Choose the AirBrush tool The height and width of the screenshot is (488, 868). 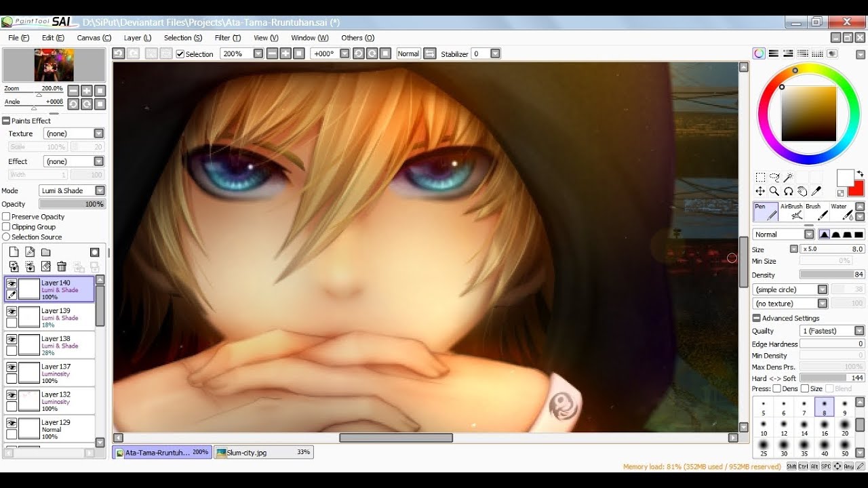[x=791, y=212]
